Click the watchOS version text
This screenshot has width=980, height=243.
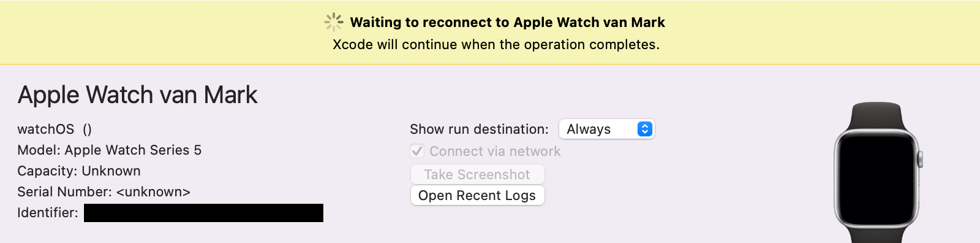coord(55,129)
